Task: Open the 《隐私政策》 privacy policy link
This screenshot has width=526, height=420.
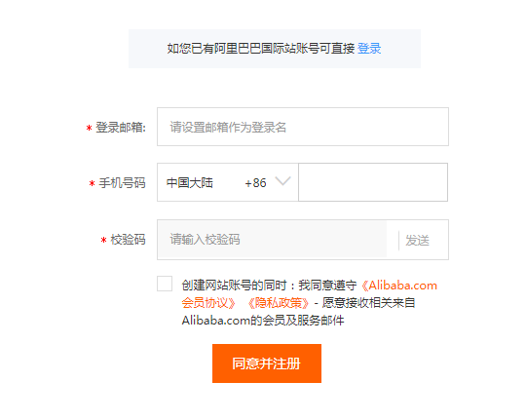Action: coord(278,303)
